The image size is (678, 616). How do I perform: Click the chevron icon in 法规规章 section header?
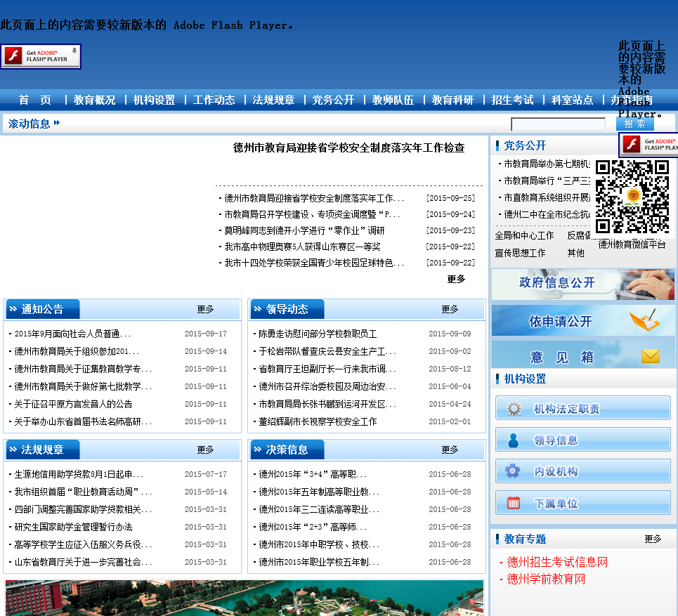13,449
